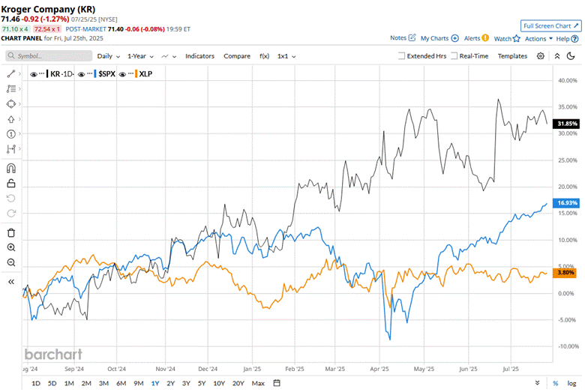Open the chart type line-style dropdown
The height and width of the screenshot is (392, 585).
[x=169, y=56]
